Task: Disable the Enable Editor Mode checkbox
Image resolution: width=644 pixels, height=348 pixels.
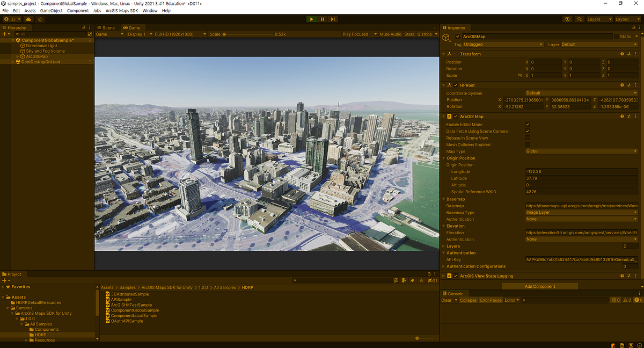Action: pos(528,124)
